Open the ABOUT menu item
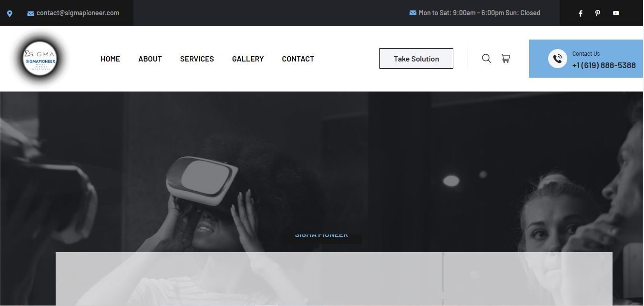Image resolution: width=644 pixels, height=306 pixels. point(150,59)
